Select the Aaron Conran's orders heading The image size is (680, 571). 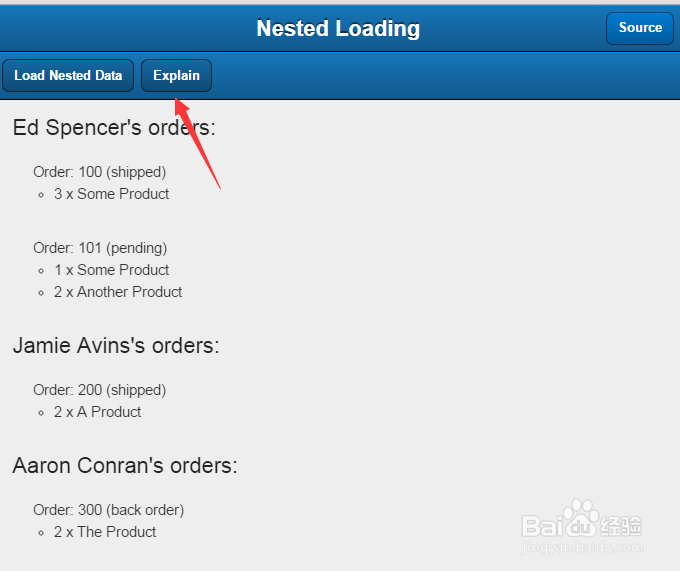click(125, 466)
